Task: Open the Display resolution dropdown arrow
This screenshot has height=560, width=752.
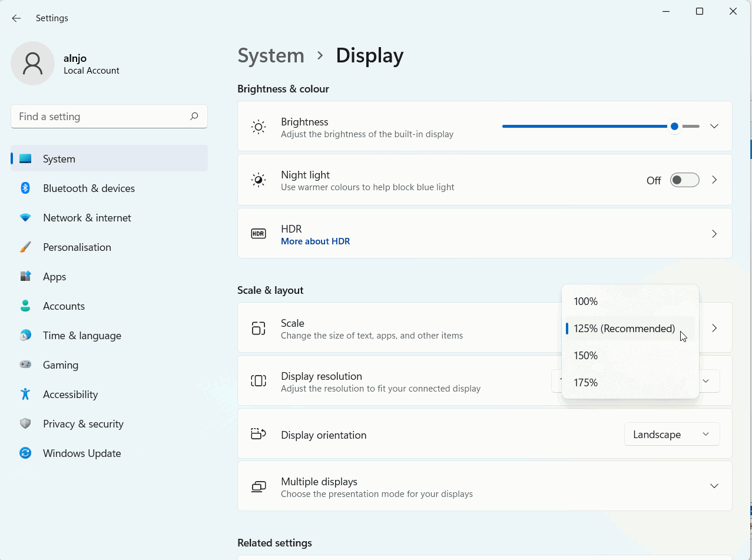Action: (706, 381)
